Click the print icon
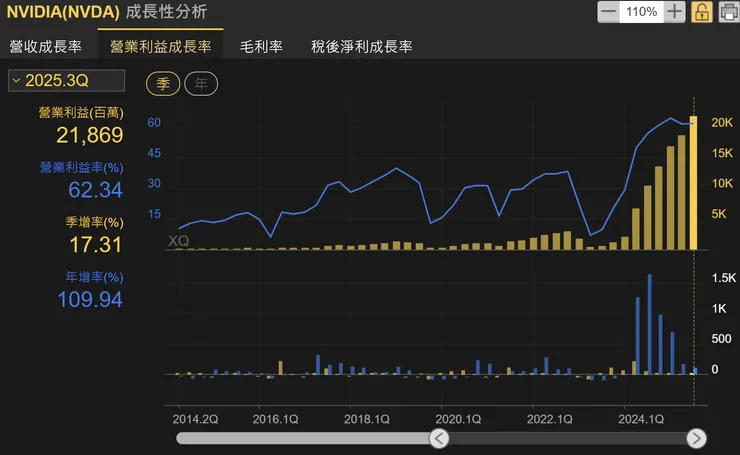The width and height of the screenshot is (740, 455). [729, 12]
